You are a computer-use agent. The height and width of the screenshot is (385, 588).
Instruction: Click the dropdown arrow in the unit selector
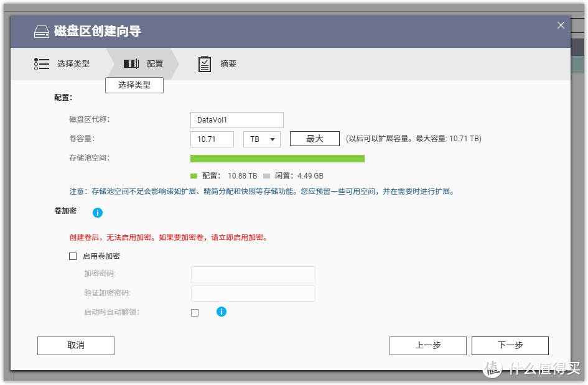(272, 139)
